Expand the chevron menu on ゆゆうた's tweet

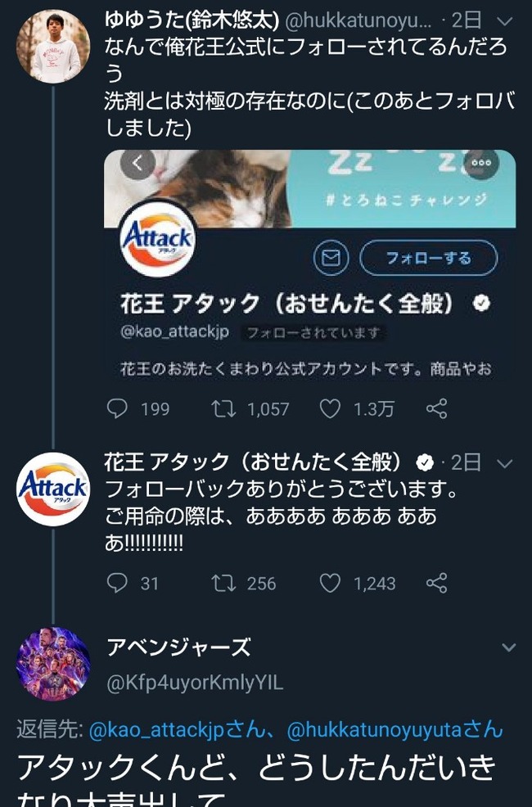(506, 21)
